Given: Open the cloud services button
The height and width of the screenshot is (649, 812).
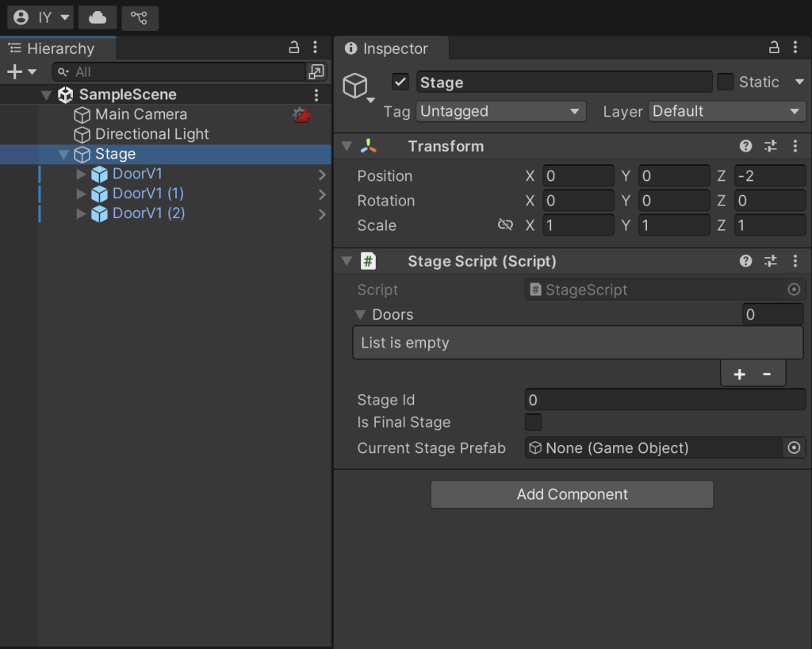Looking at the screenshot, I should 98,18.
